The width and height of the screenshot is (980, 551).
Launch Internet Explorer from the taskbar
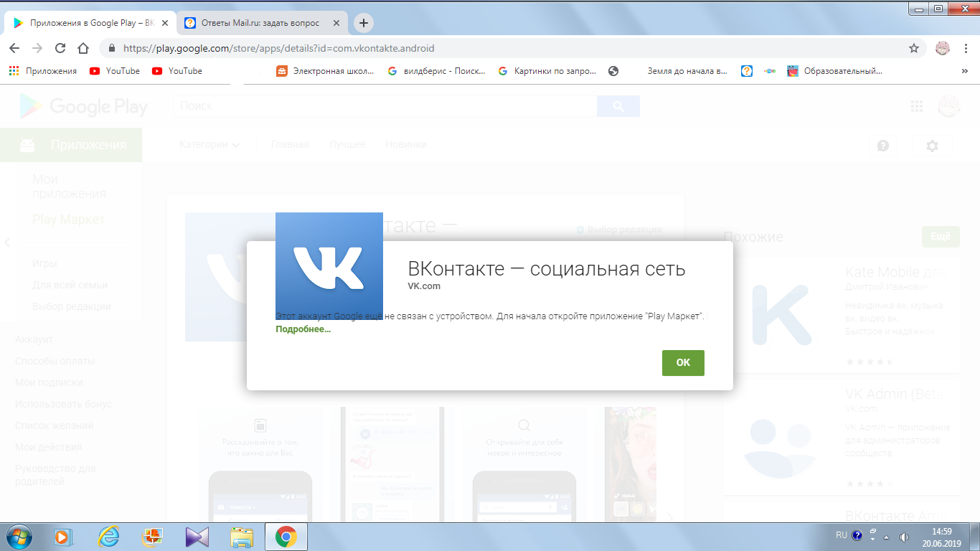coord(108,537)
